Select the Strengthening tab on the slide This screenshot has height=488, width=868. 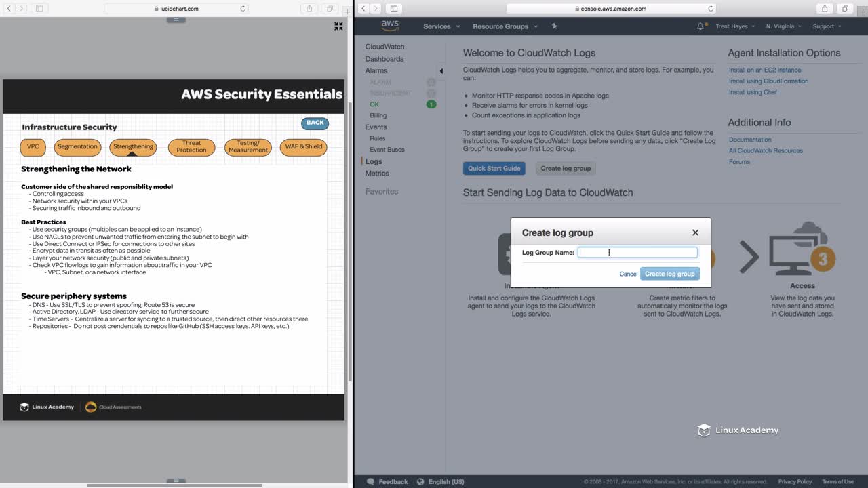pos(133,146)
